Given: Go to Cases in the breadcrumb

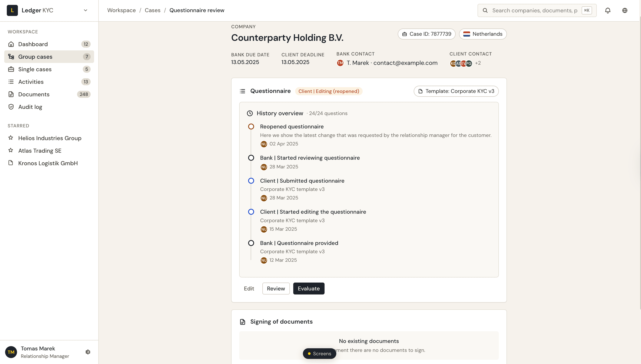Looking at the screenshot, I should [153, 10].
